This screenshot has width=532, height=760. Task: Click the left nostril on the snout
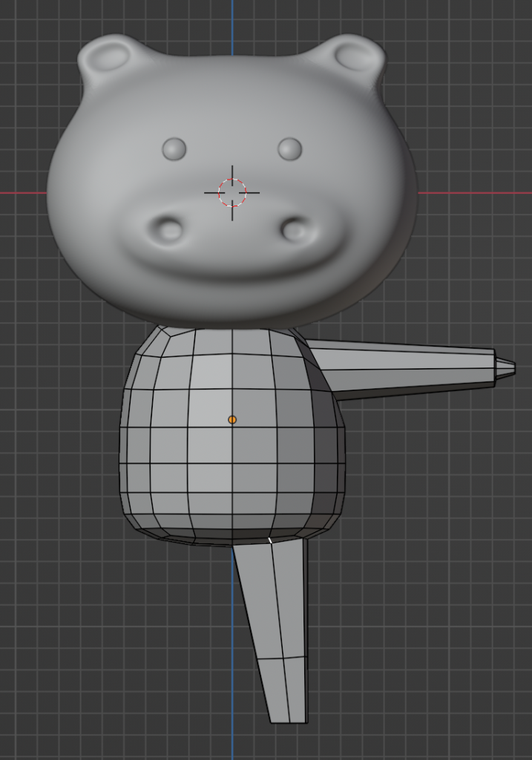pyautogui.click(x=169, y=229)
